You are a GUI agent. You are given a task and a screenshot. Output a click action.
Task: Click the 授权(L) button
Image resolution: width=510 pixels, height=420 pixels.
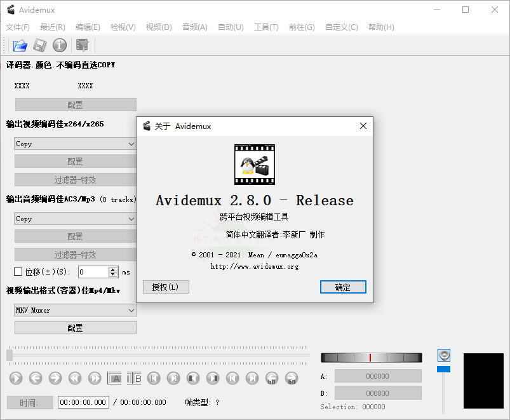165,287
